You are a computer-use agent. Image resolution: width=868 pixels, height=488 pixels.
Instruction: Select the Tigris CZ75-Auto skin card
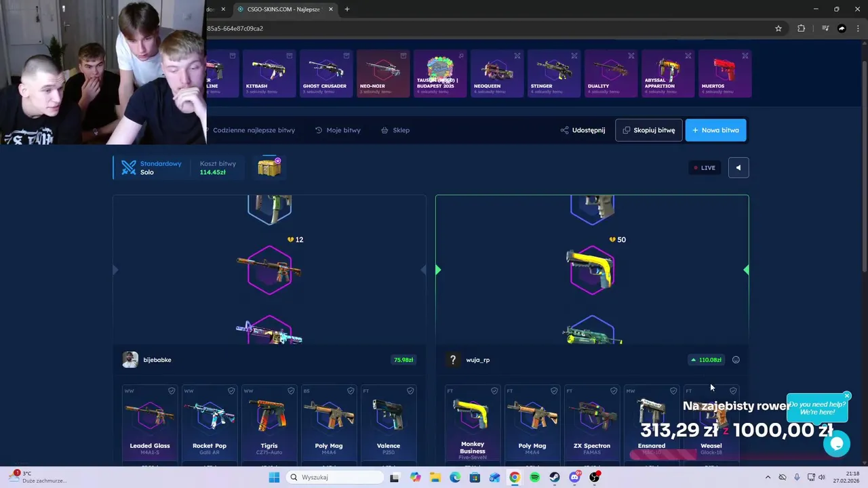(269, 424)
